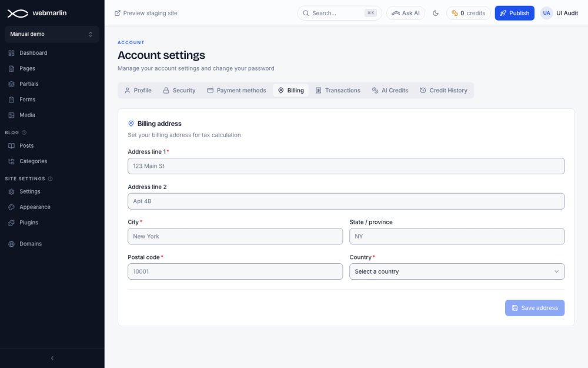Click the Plugins puzzle icon
The width and height of the screenshot is (588, 368).
tap(12, 223)
